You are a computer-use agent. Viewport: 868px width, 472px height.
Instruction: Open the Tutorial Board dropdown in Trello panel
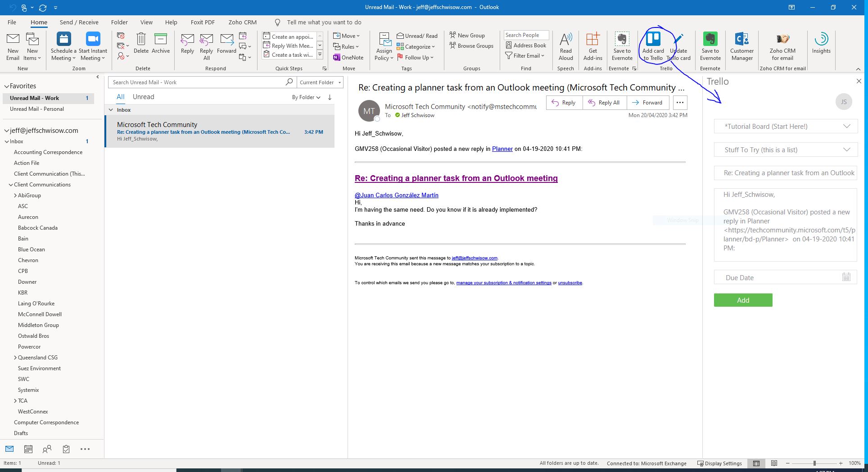pos(785,126)
